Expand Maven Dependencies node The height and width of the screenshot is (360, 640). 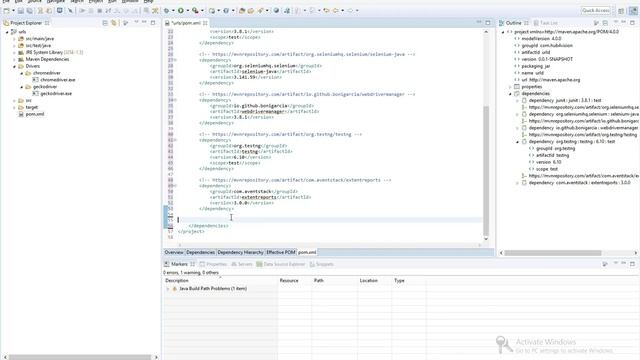[14, 60]
